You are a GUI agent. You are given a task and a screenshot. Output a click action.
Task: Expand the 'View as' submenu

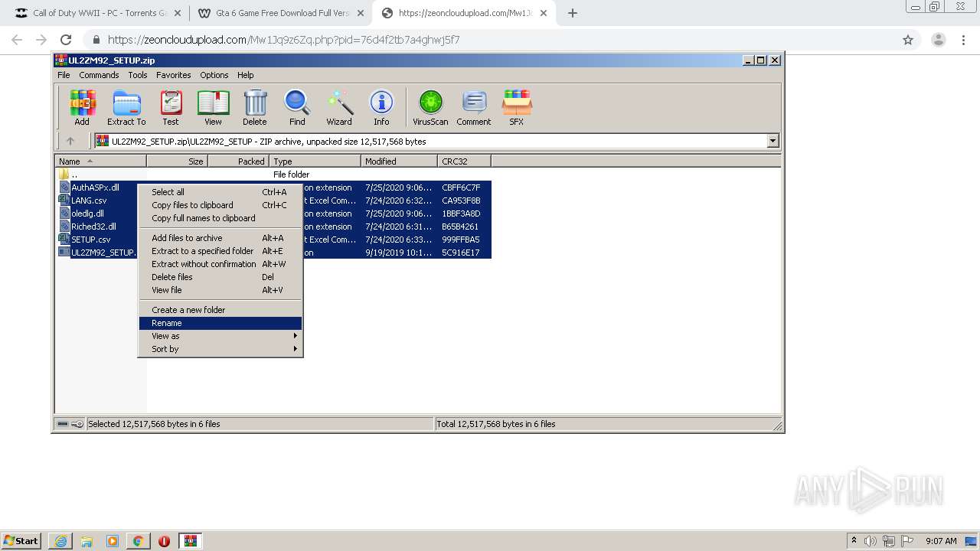[x=220, y=336]
